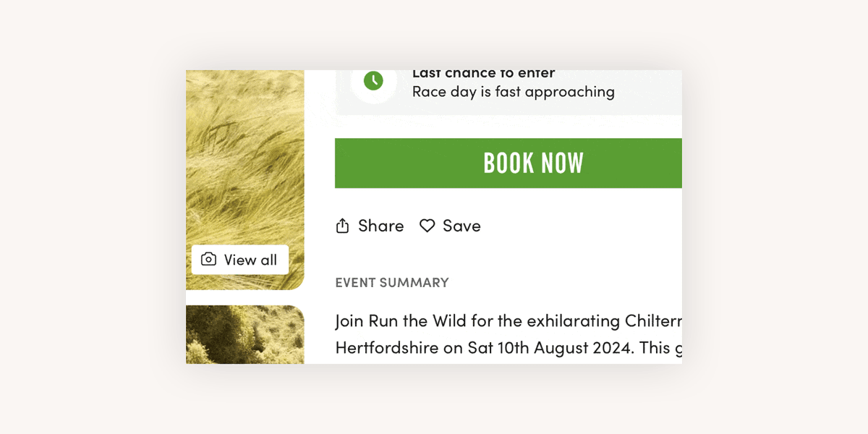Viewport: 868px width, 434px height.
Task: Select the Share text link
Action: click(x=380, y=226)
